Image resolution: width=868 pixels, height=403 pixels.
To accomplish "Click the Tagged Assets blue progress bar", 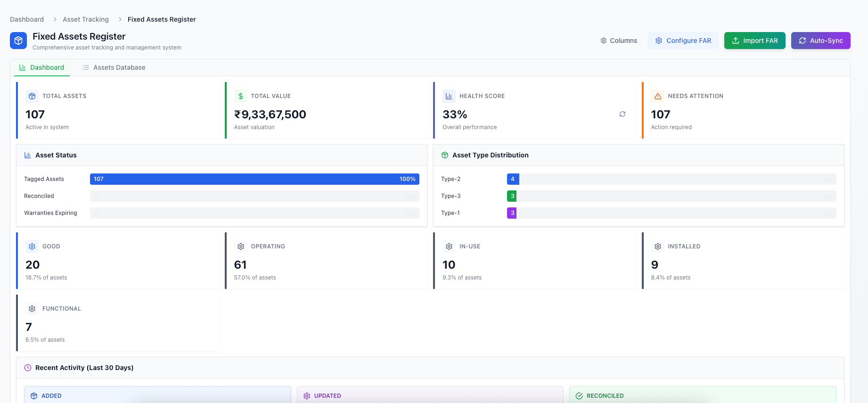I will pyautogui.click(x=254, y=179).
